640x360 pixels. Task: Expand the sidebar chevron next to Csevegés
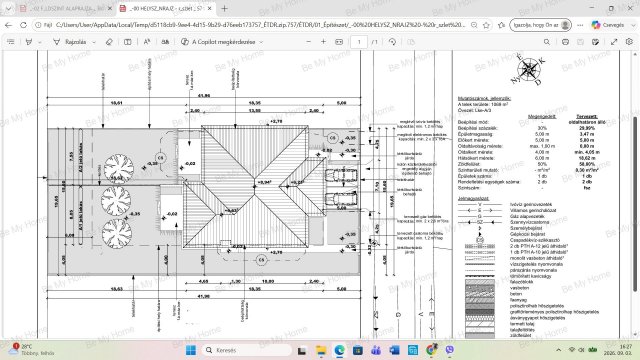click(633, 25)
